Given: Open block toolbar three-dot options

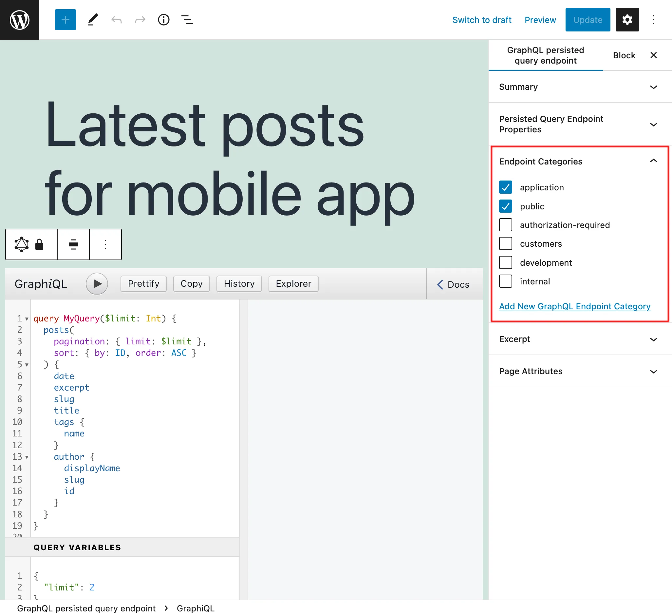Looking at the screenshot, I should tap(105, 244).
